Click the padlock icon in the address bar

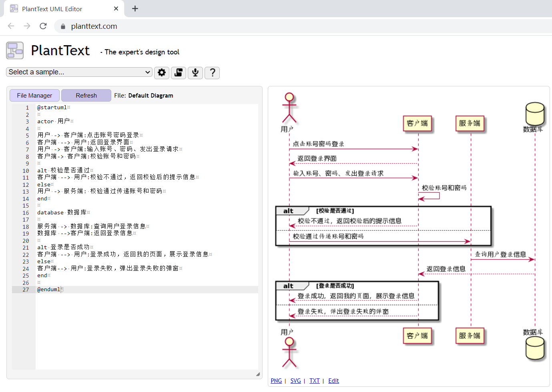pos(62,26)
